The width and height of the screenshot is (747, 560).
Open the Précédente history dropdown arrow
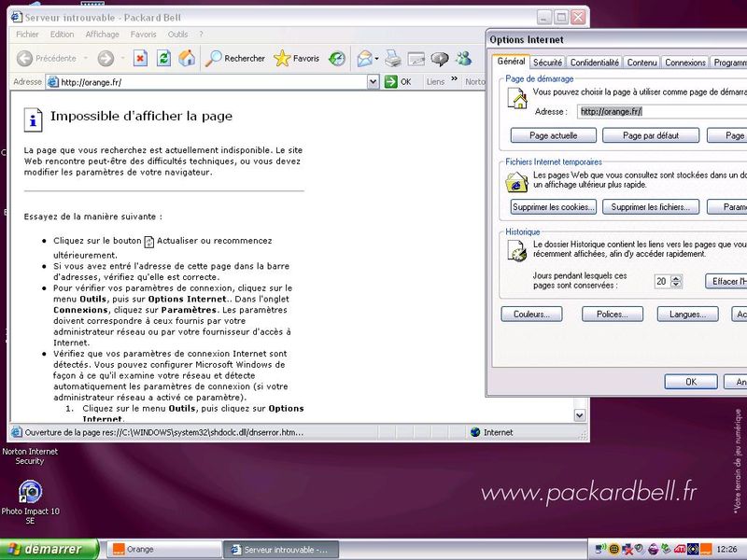(84, 59)
